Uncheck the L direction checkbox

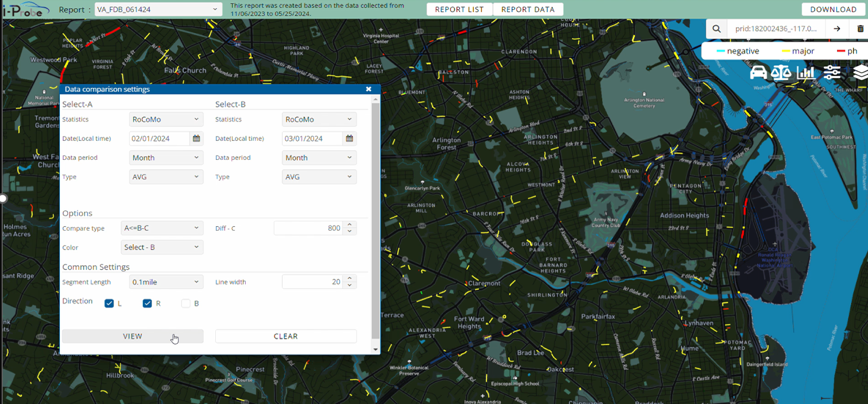(x=109, y=303)
